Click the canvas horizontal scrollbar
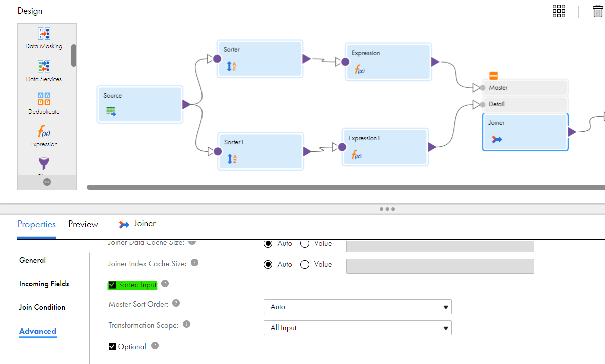The image size is (605, 364). coord(346,187)
